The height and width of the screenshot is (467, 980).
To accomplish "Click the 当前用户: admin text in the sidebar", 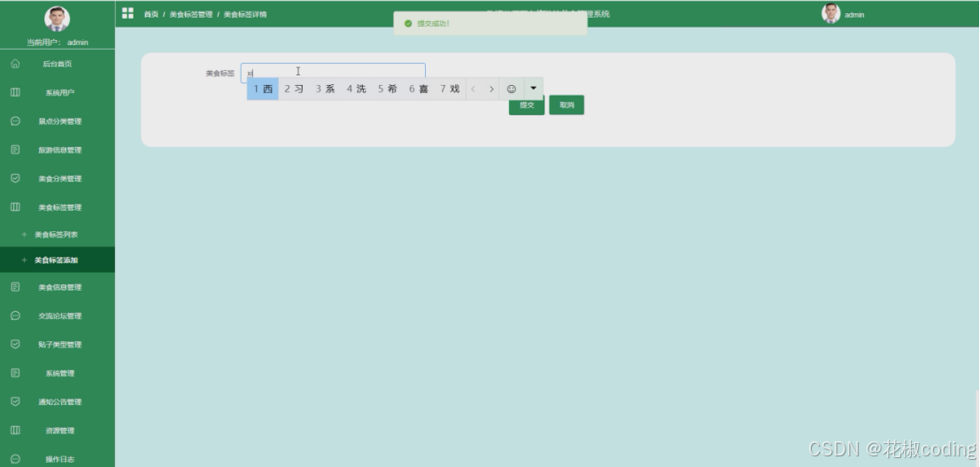I will pyautogui.click(x=57, y=43).
